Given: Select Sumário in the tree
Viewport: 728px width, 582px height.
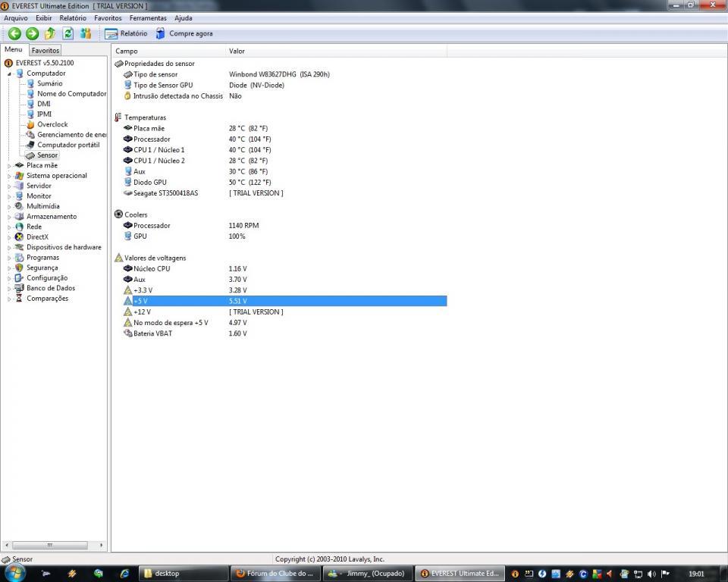Looking at the screenshot, I should [x=50, y=83].
